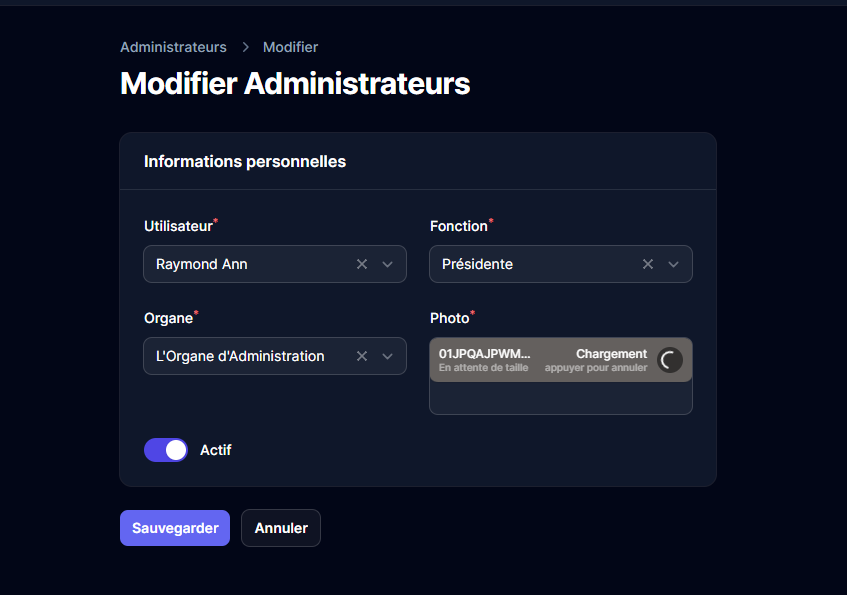Expand the Utilisateur dropdown arrow
847x595 pixels.
point(388,264)
